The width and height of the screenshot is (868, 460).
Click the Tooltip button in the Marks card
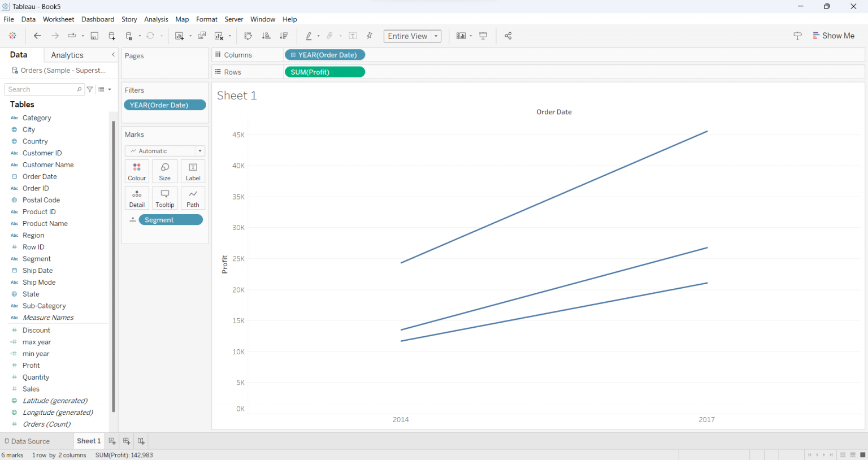coord(164,198)
